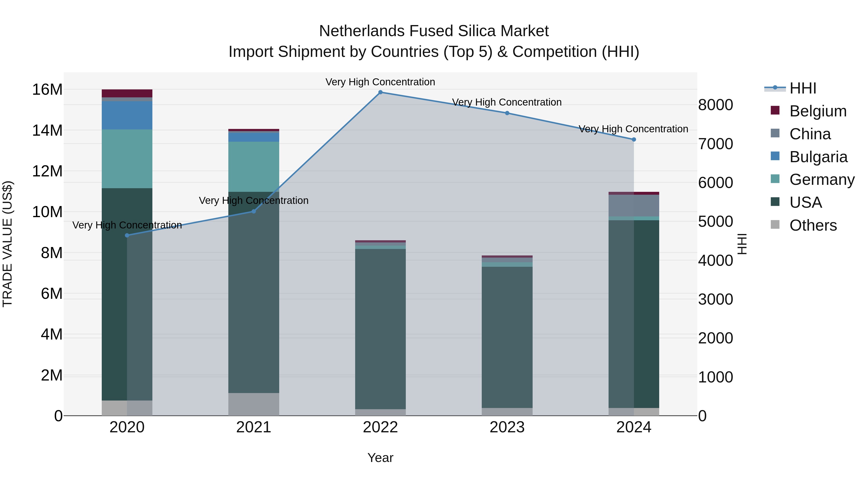Click the 8000 HHI axis tick label

(715, 105)
